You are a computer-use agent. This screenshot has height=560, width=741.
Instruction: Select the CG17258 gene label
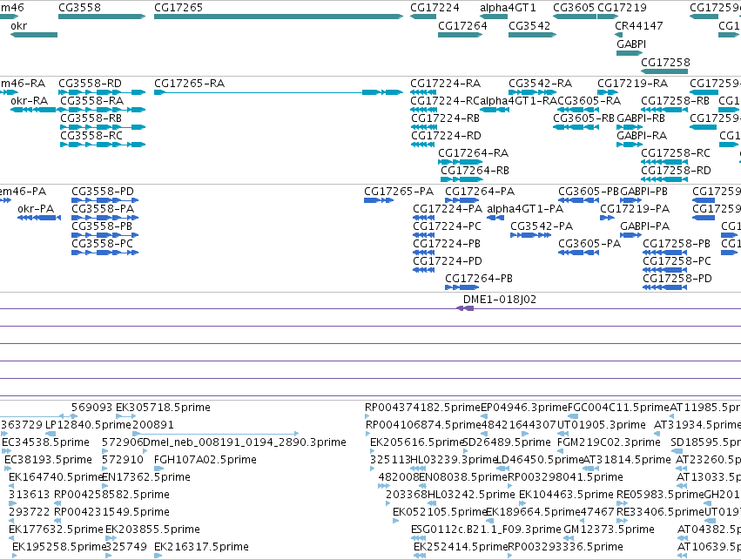click(665, 63)
